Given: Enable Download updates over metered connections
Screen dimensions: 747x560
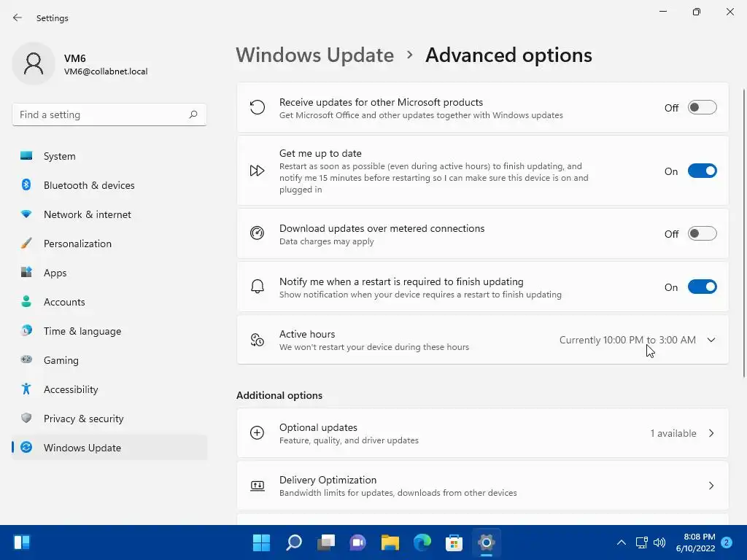Looking at the screenshot, I should [x=703, y=234].
